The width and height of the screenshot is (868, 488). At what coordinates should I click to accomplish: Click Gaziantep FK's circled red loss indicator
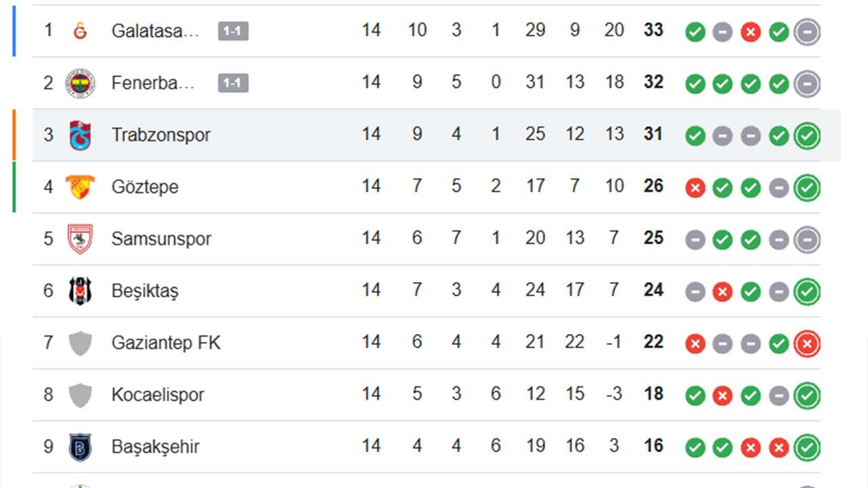(x=807, y=343)
